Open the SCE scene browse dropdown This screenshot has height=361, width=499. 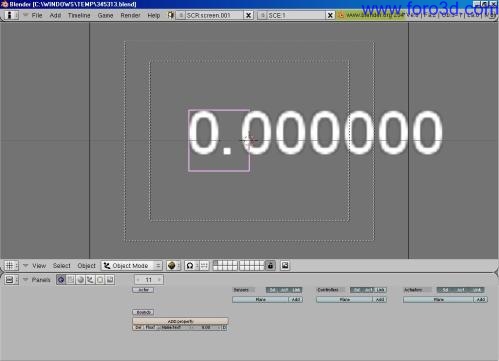(x=262, y=15)
